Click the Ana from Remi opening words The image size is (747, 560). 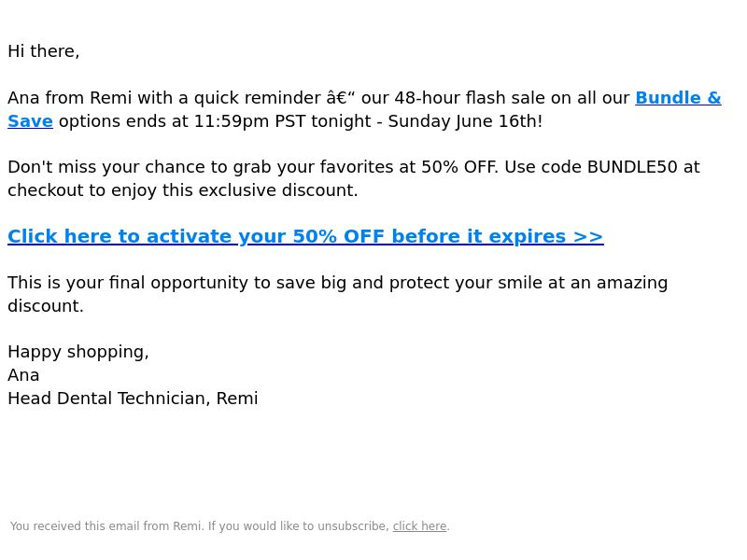click(x=69, y=98)
